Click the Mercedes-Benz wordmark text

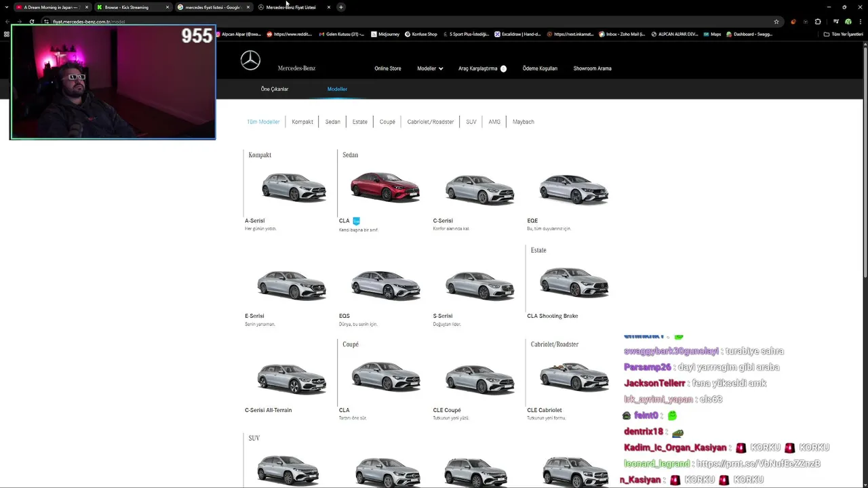pos(296,68)
